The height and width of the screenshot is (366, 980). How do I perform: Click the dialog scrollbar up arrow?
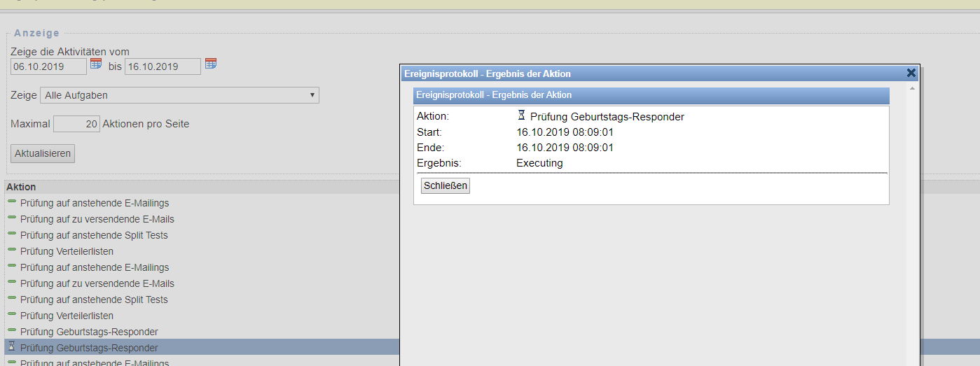click(912, 89)
